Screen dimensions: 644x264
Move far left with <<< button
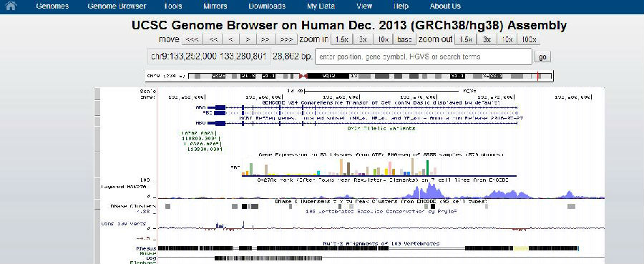click(191, 39)
